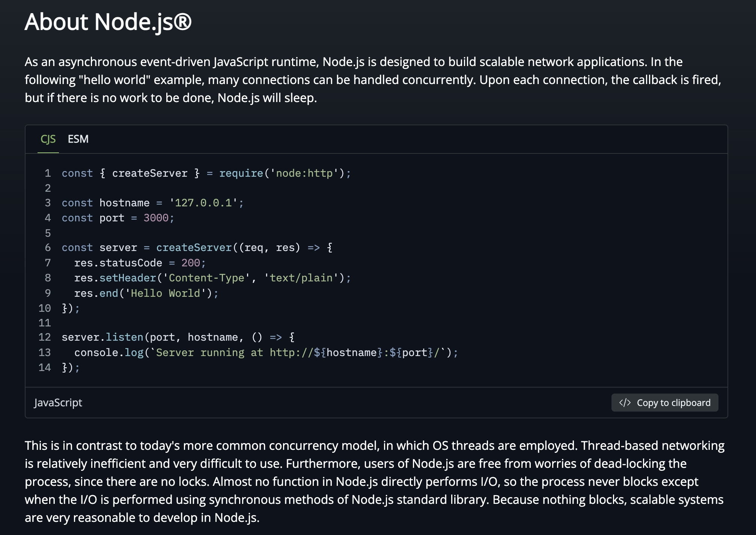Image resolution: width=756 pixels, height=535 pixels.
Task: Click the createServer((req, res) line
Action: (x=197, y=248)
